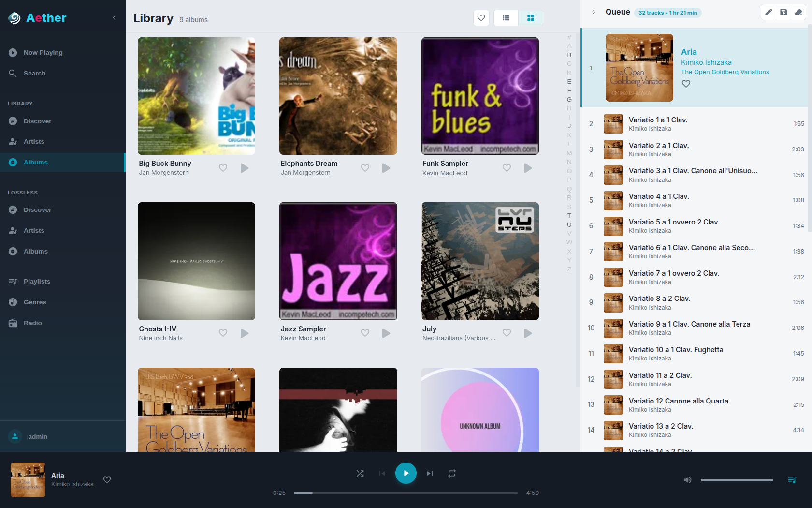The height and width of the screenshot is (508, 812).
Task: Open the now playing album art thumbnail
Action: (28, 480)
